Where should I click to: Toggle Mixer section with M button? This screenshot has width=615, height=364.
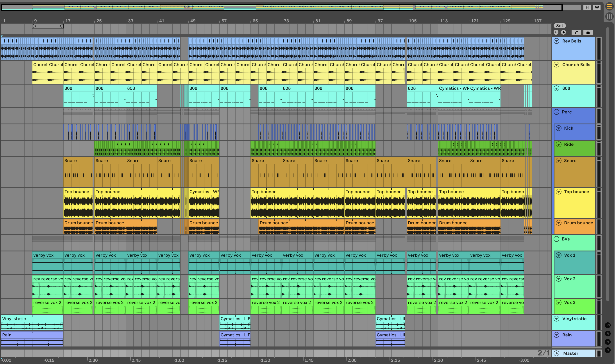[608, 342]
